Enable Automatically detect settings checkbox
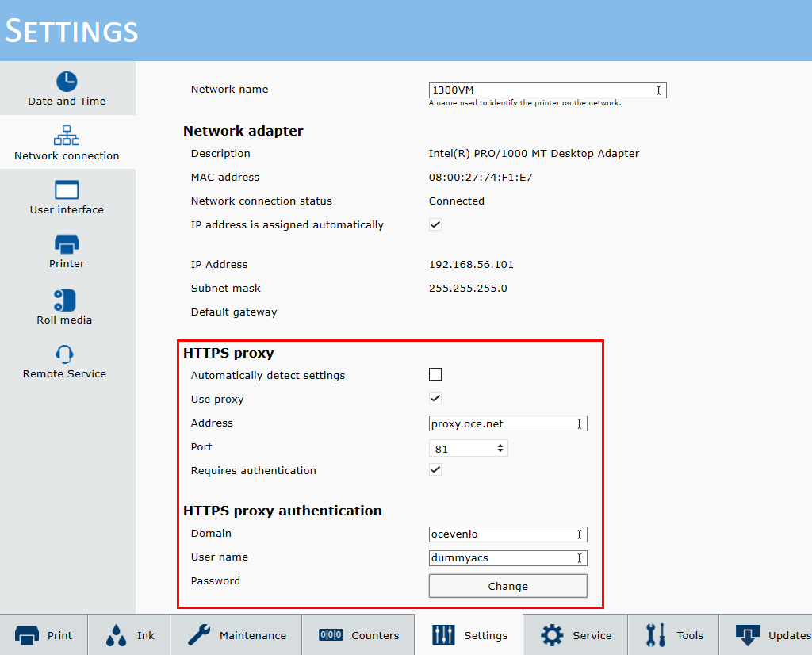This screenshot has height=655, width=812. [435, 375]
